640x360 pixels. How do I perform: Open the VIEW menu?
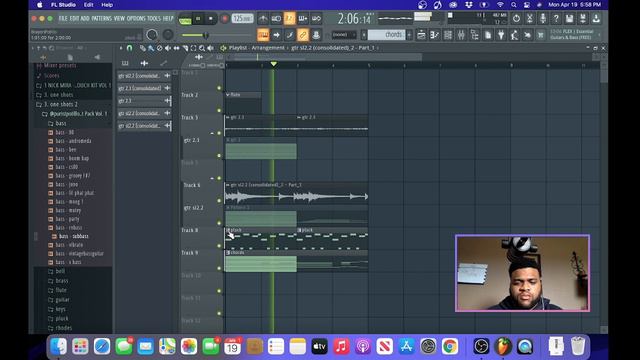point(119,18)
